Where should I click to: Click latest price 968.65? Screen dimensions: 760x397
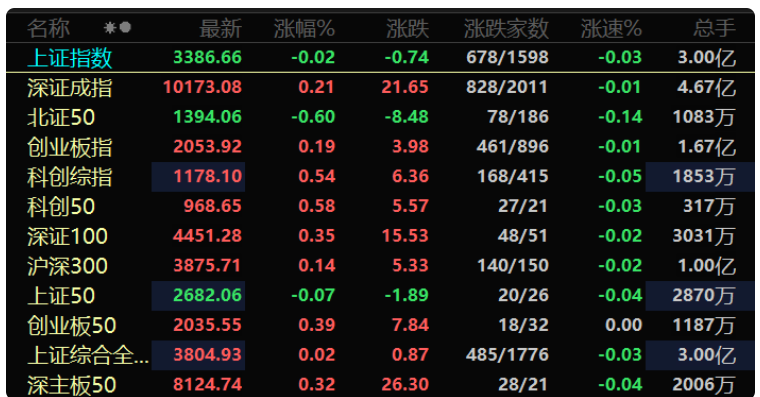tap(213, 206)
